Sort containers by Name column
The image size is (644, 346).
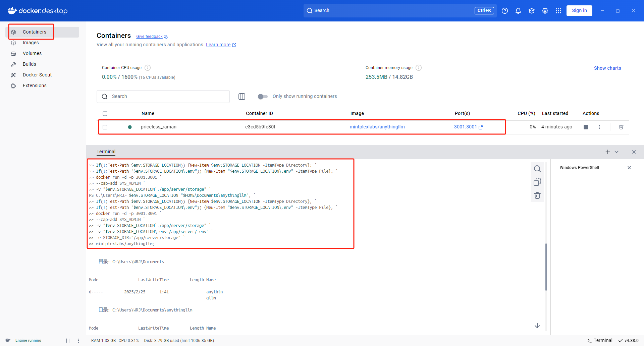[148, 113]
